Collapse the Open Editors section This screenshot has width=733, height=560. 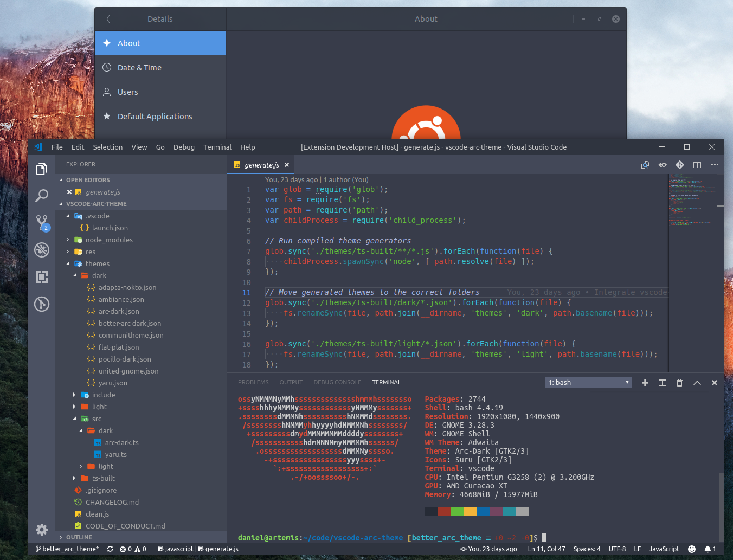[142, 180]
